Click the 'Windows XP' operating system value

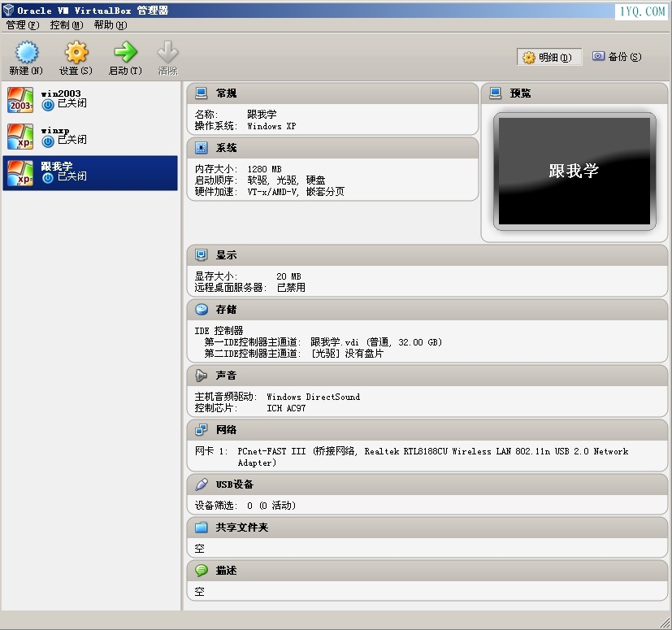coord(271,126)
